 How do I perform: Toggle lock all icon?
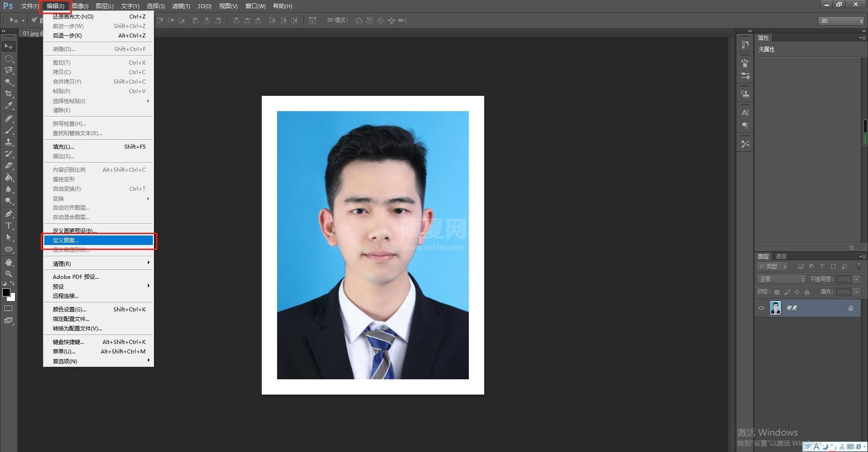[807, 292]
